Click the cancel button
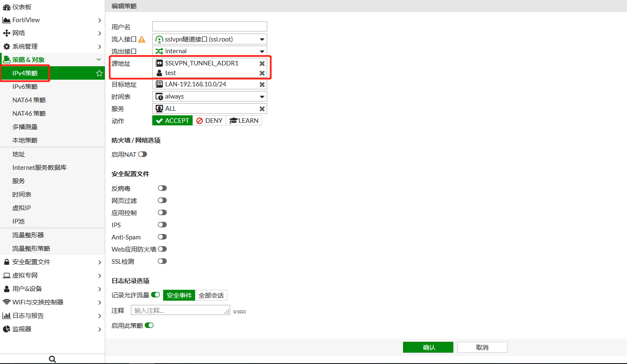 click(x=482, y=347)
